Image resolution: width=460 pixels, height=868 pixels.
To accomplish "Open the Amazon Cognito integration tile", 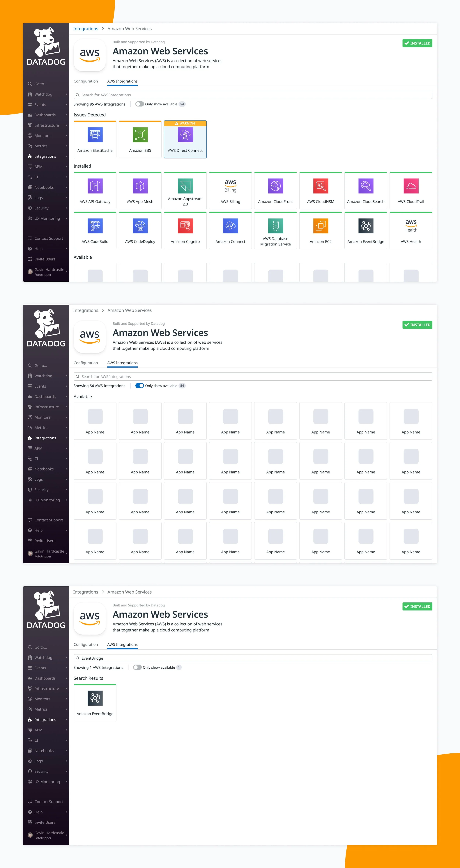I will click(x=185, y=231).
